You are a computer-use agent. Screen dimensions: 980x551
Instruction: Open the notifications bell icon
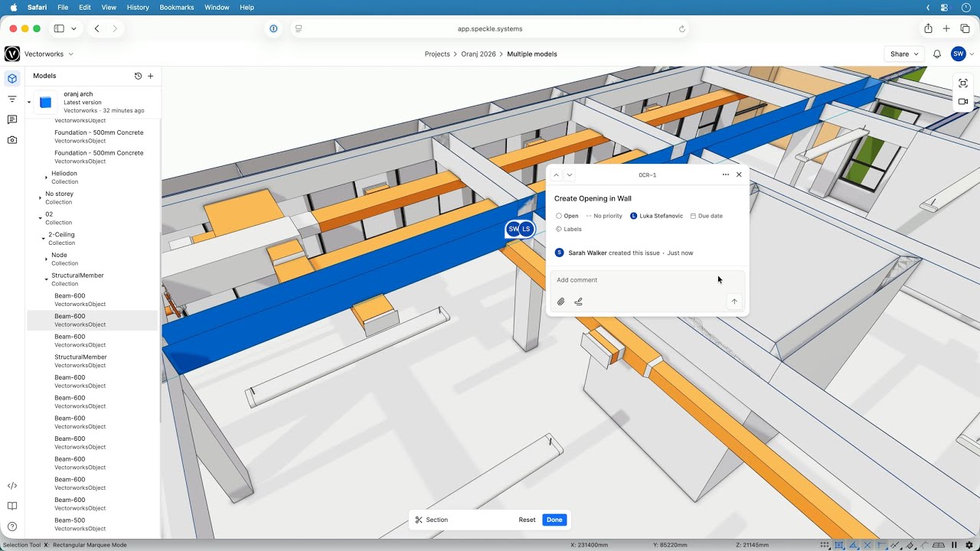(x=936, y=54)
